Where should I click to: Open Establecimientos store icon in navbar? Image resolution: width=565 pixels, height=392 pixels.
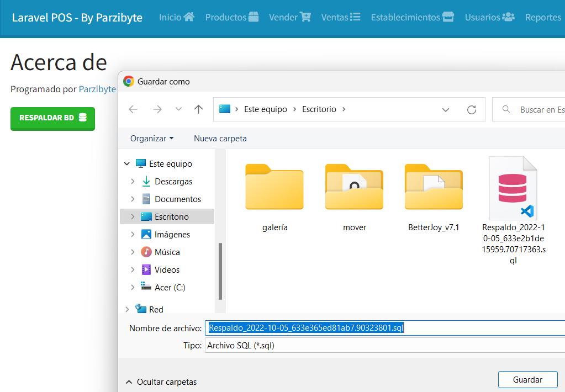448,17
